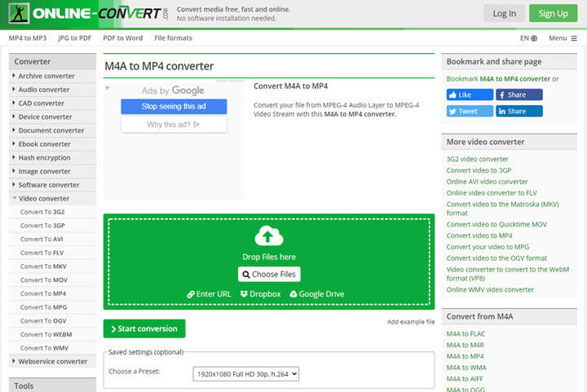Click Stop seeing this ad button

(x=174, y=107)
